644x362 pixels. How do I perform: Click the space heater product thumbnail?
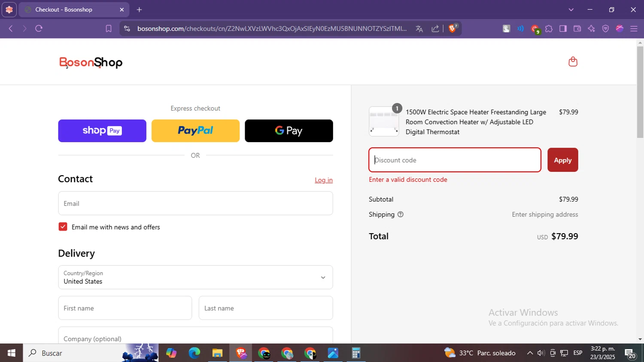(384, 122)
